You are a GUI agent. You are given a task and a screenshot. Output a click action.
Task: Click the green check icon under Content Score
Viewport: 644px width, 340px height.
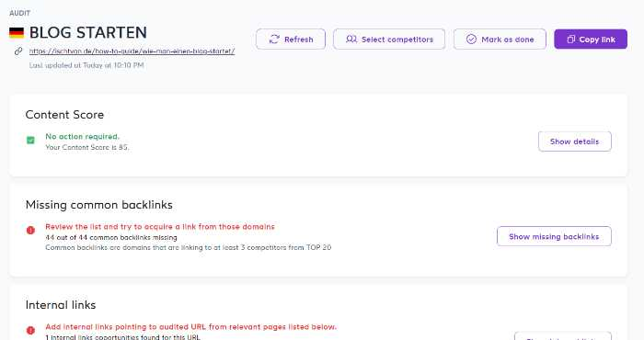[x=30, y=141]
